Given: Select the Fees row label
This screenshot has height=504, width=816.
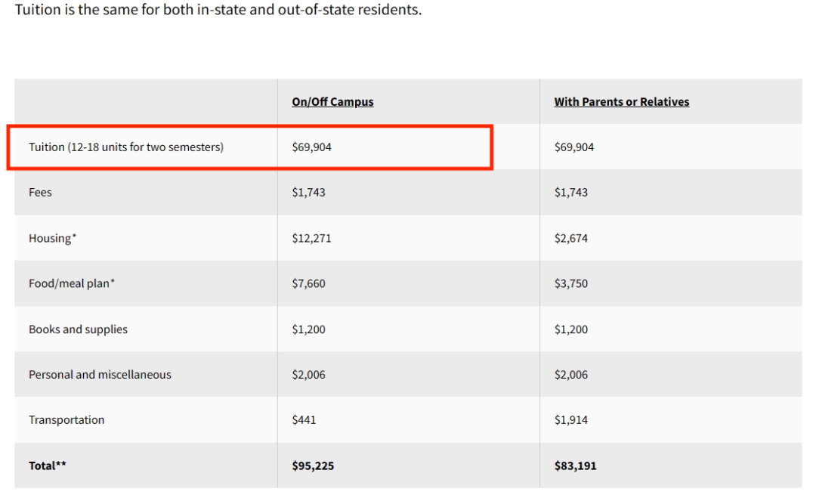Looking at the screenshot, I should point(40,192).
